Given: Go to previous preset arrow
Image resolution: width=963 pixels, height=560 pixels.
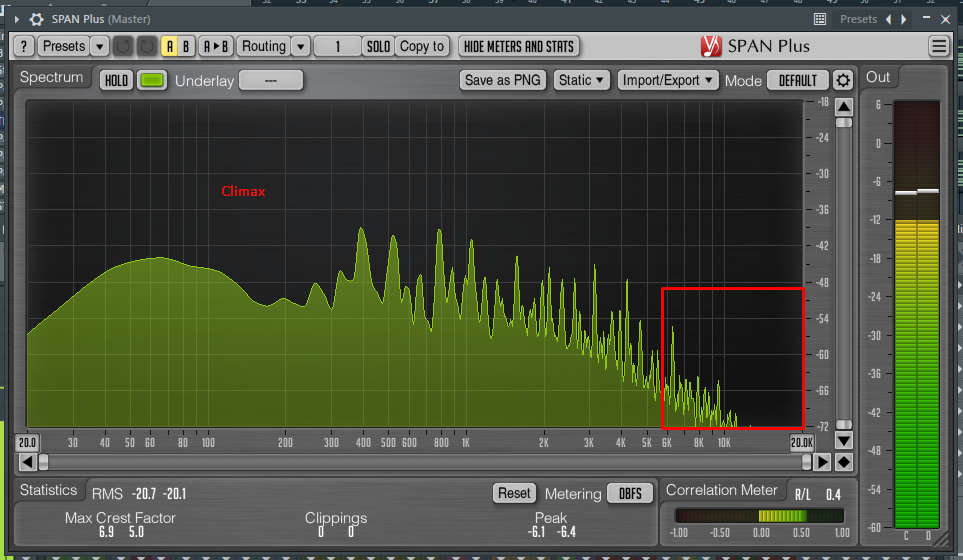Looking at the screenshot, I should [x=889, y=19].
